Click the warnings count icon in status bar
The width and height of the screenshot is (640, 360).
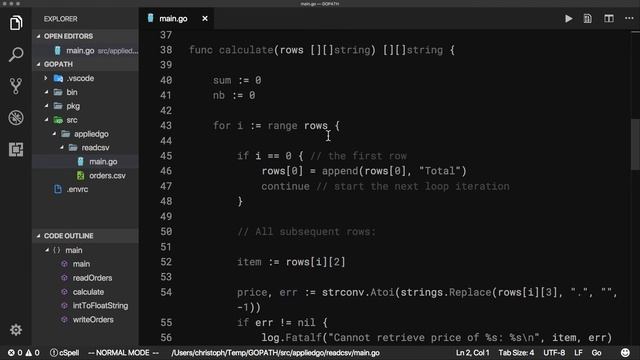click(x=29, y=353)
